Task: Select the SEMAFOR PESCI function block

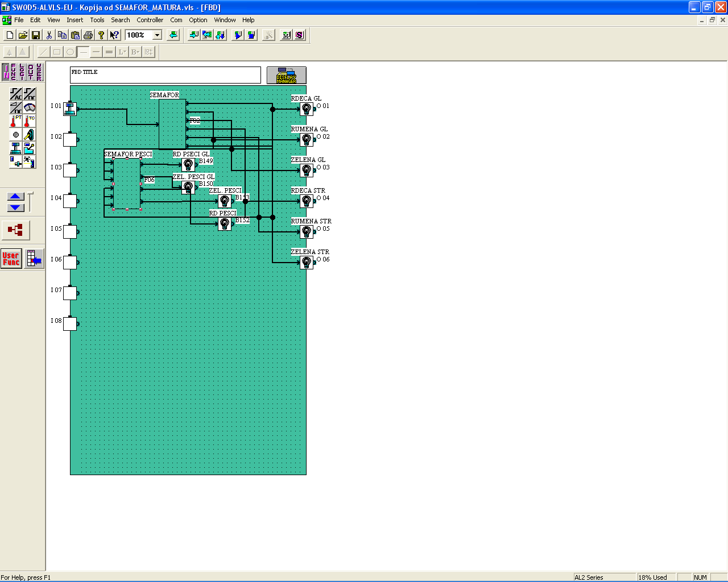Action: [127, 184]
